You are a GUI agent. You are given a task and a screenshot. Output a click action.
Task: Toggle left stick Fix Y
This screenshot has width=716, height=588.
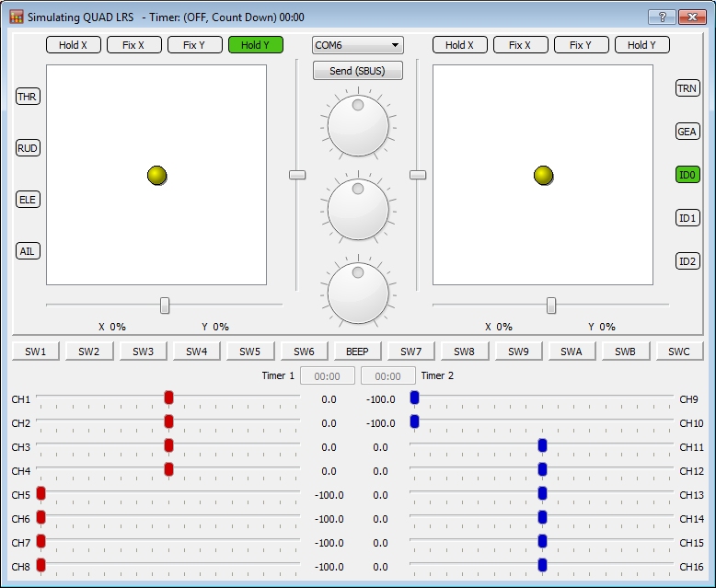[194, 45]
